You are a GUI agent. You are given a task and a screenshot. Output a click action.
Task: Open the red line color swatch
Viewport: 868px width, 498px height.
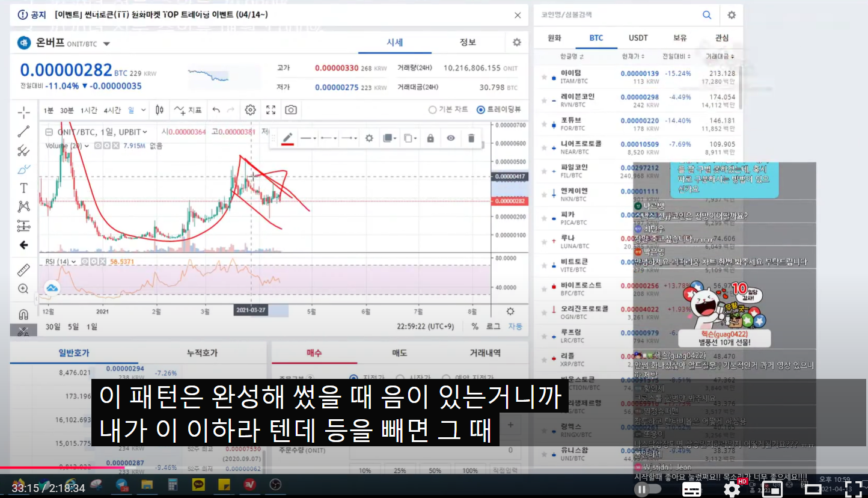point(288,138)
